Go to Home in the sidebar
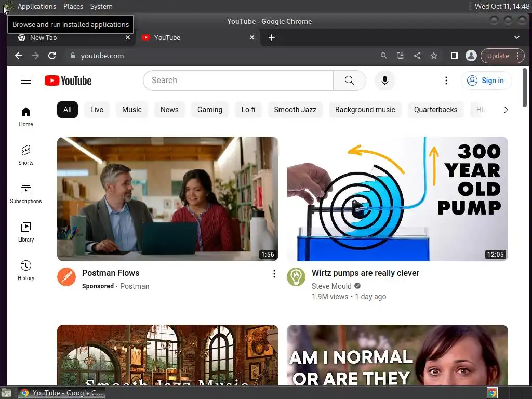 tap(26, 117)
